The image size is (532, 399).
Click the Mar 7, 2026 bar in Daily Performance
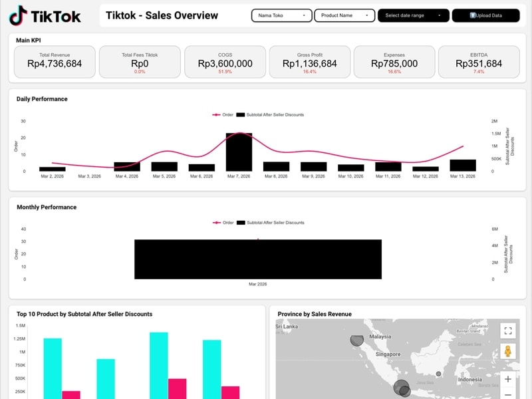point(239,152)
